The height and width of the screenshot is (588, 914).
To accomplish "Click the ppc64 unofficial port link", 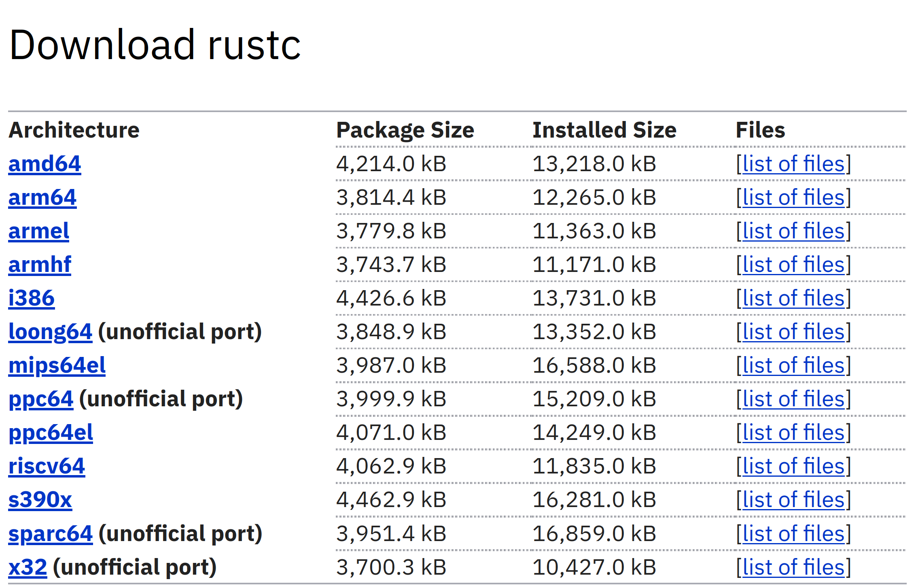I will click(41, 399).
